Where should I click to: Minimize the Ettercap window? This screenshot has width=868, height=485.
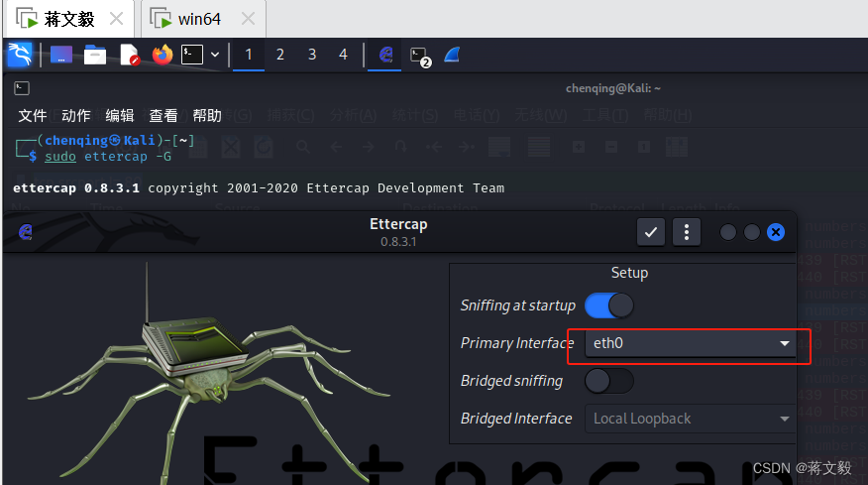pyautogui.click(x=728, y=232)
